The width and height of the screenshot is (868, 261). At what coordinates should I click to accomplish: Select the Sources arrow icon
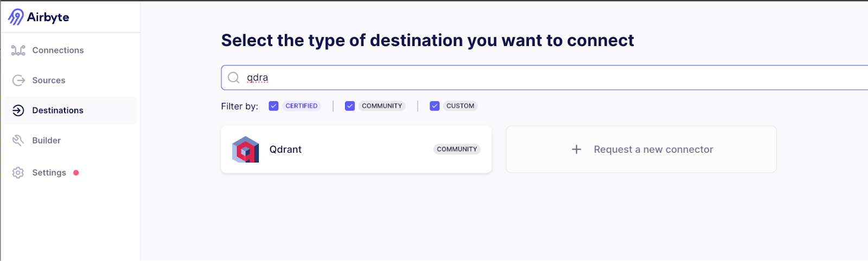18,80
